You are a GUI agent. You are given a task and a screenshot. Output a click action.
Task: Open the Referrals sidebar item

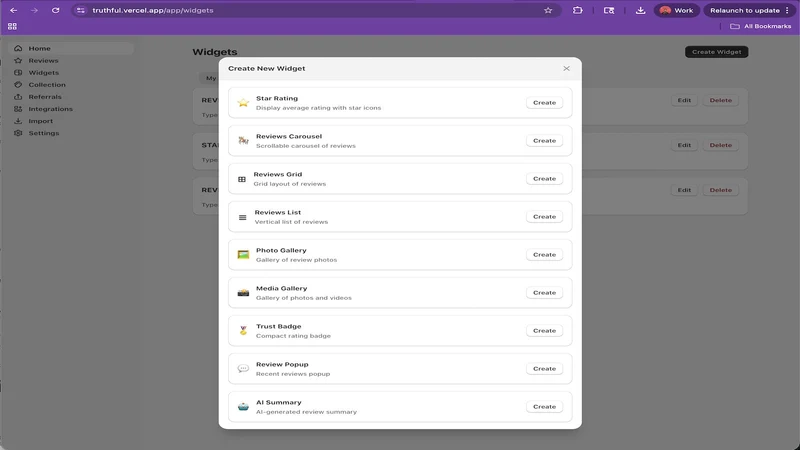pyautogui.click(x=71, y=96)
